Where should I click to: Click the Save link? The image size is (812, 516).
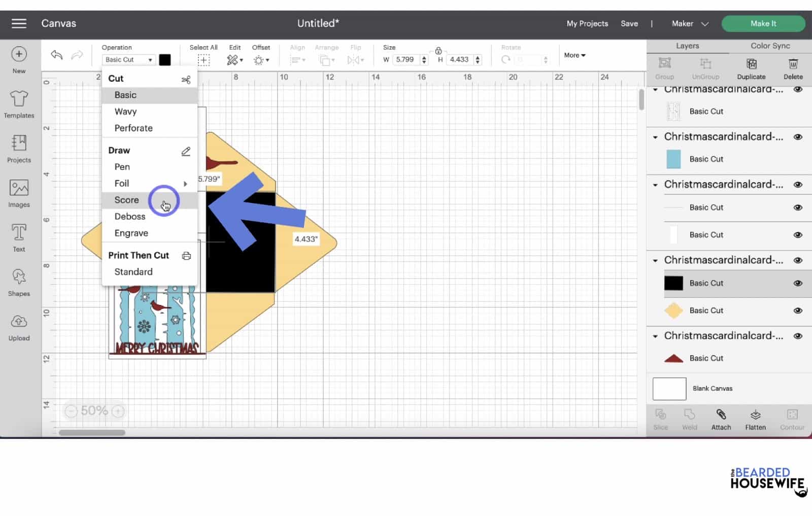point(629,24)
